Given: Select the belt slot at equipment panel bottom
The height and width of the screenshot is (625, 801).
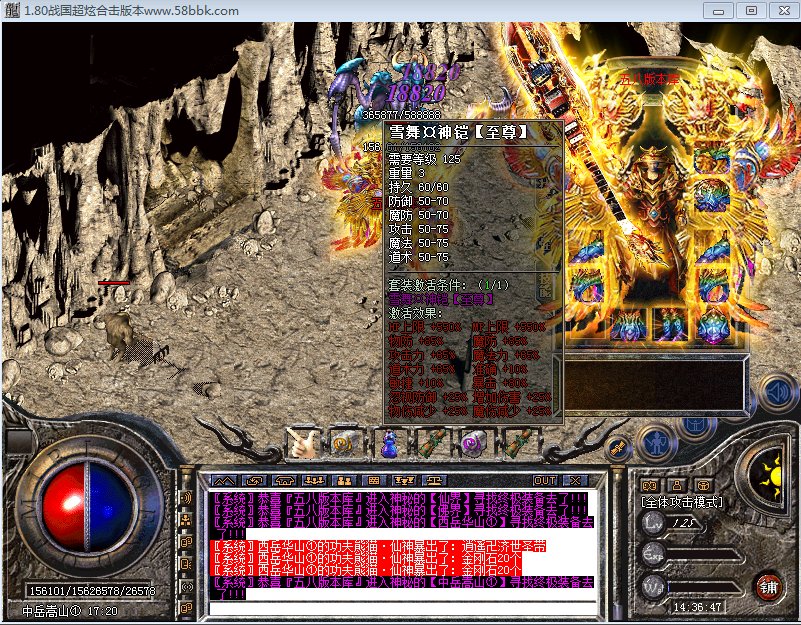Looking at the screenshot, I should 629,325.
